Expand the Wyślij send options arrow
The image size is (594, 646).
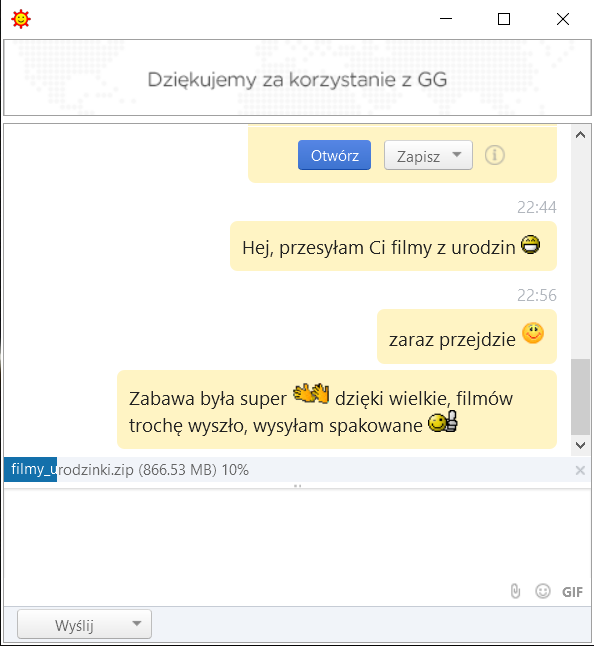point(136,624)
